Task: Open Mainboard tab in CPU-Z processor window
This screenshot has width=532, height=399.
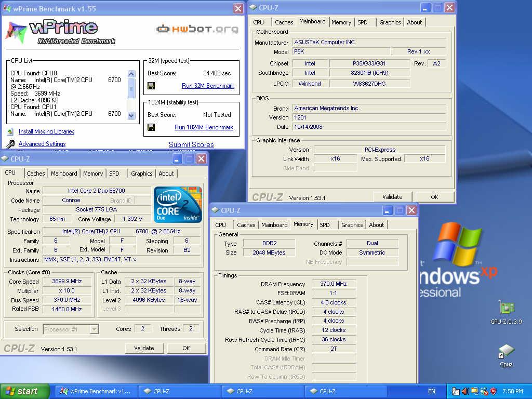Action: 64,174
